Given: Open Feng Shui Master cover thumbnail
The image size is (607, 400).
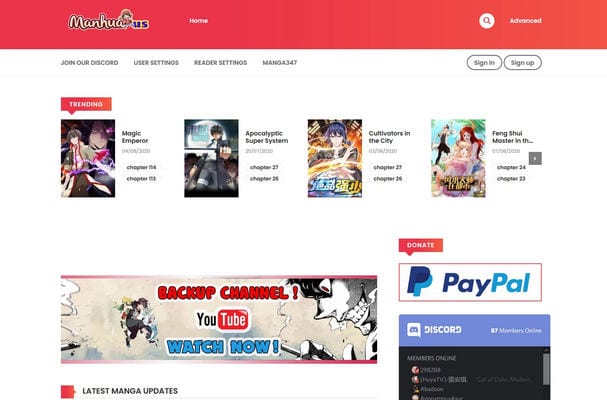Looking at the screenshot, I should 458,158.
